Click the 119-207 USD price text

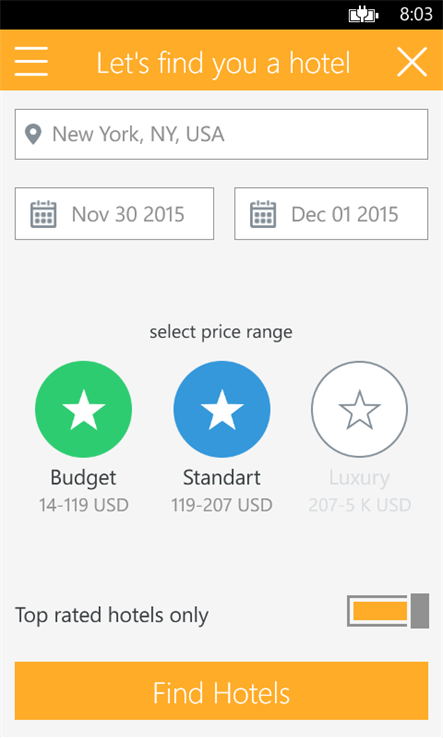[x=222, y=505]
